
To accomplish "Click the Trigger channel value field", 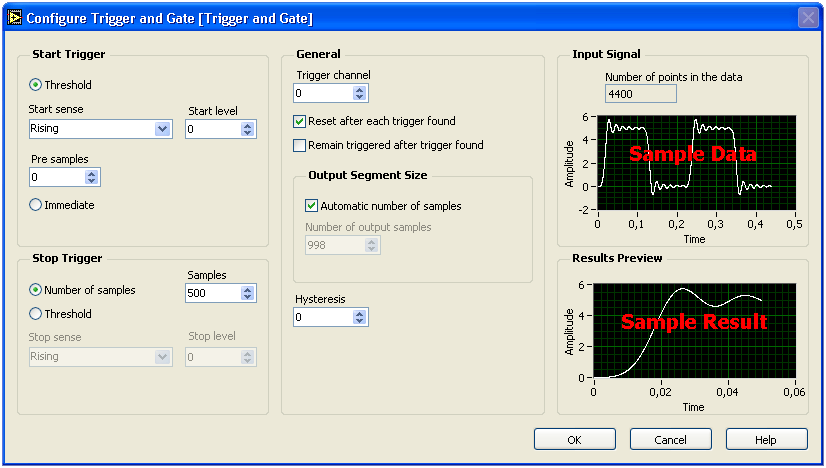I will (323, 93).
